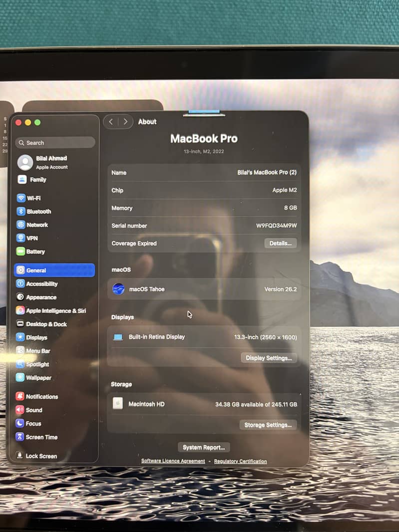Open the Displays sidebar icon
The height and width of the screenshot is (532, 399).
coord(20,337)
